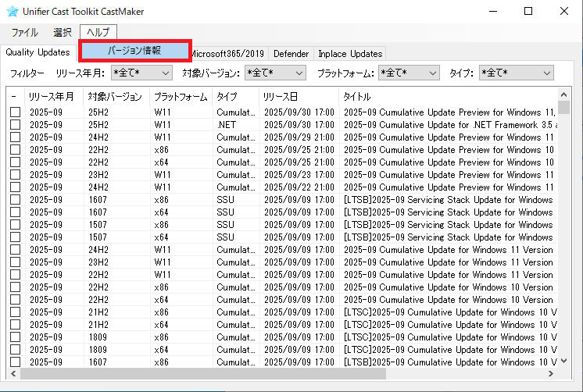The width and height of the screenshot is (583, 392).
Task: Expand the タイプ filter dropdown
Action: click(516, 73)
